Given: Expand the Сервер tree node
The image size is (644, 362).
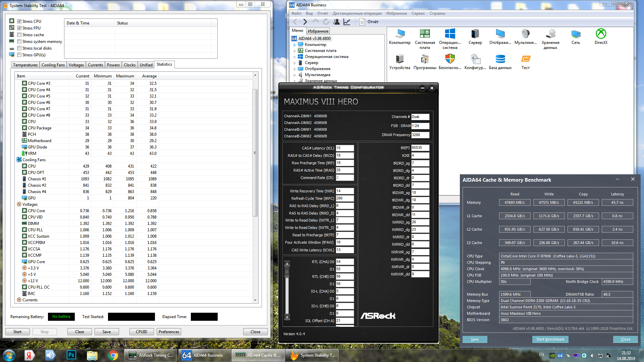Looking at the screenshot, I should pos(295,63).
